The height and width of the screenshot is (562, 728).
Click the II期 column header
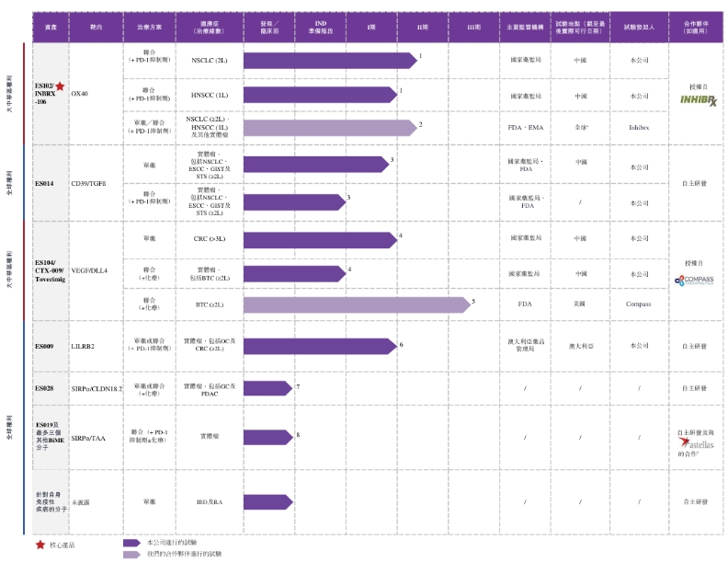click(x=423, y=28)
